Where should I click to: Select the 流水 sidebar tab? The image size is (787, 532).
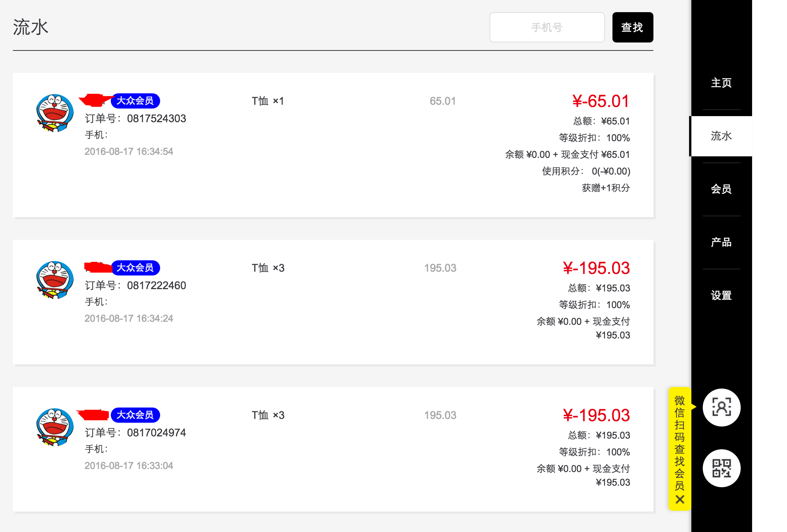click(721, 136)
